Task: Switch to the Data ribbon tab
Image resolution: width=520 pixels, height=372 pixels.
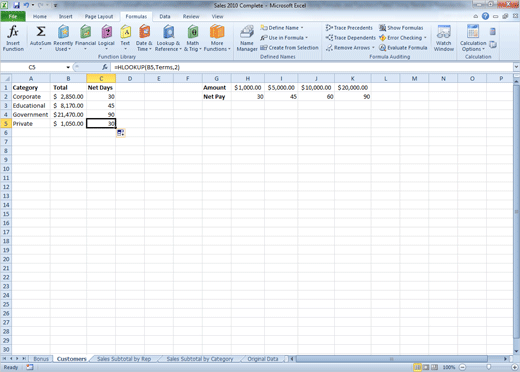Action: (x=165, y=16)
